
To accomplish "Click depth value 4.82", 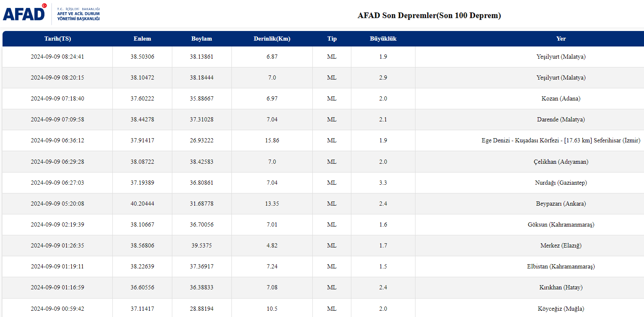I will pos(272,245).
